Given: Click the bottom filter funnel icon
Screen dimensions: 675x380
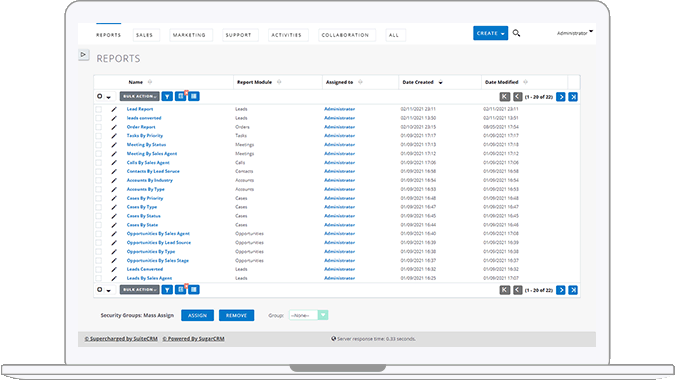Looking at the screenshot, I should point(167,290).
